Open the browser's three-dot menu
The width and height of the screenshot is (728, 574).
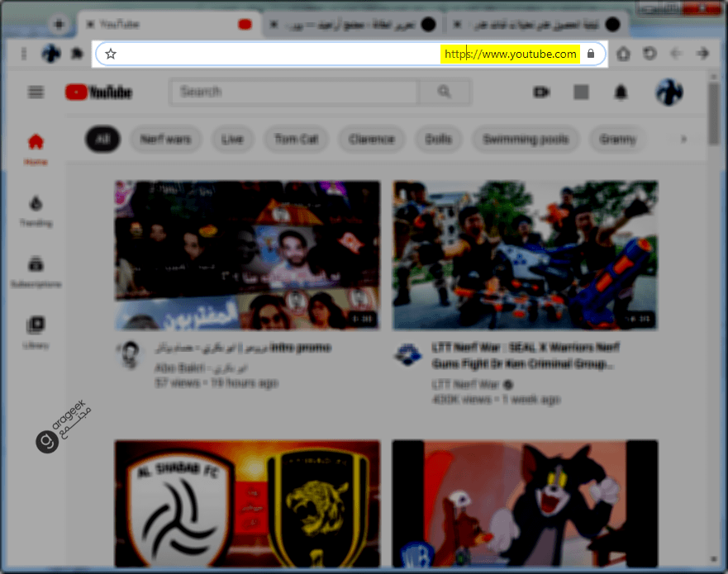point(24,54)
